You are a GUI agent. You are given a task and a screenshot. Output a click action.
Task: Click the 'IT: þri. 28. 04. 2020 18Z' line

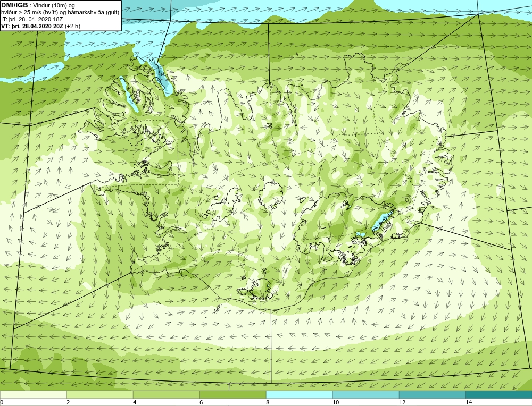32,19
